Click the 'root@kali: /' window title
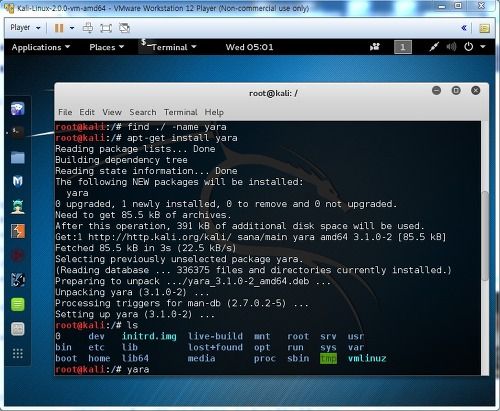This screenshot has height=411, width=500. [x=273, y=93]
